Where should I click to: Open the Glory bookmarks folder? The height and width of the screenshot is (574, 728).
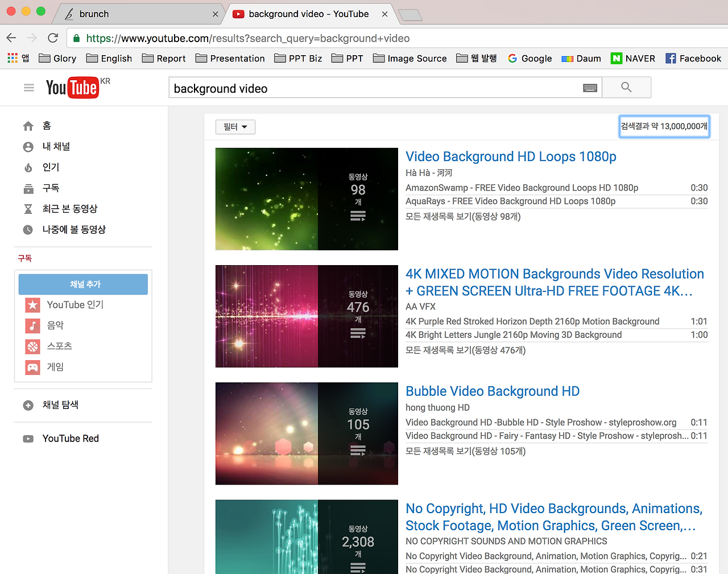(x=57, y=58)
